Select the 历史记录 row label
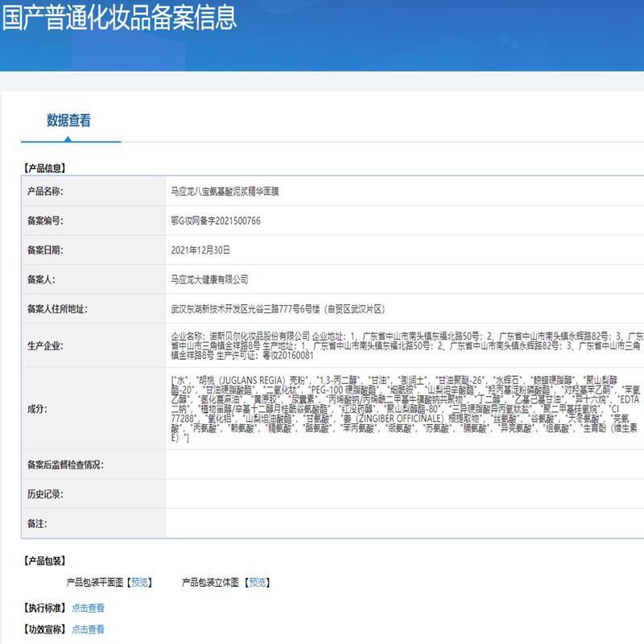644x644 pixels. pyautogui.click(x=45, y=494)
